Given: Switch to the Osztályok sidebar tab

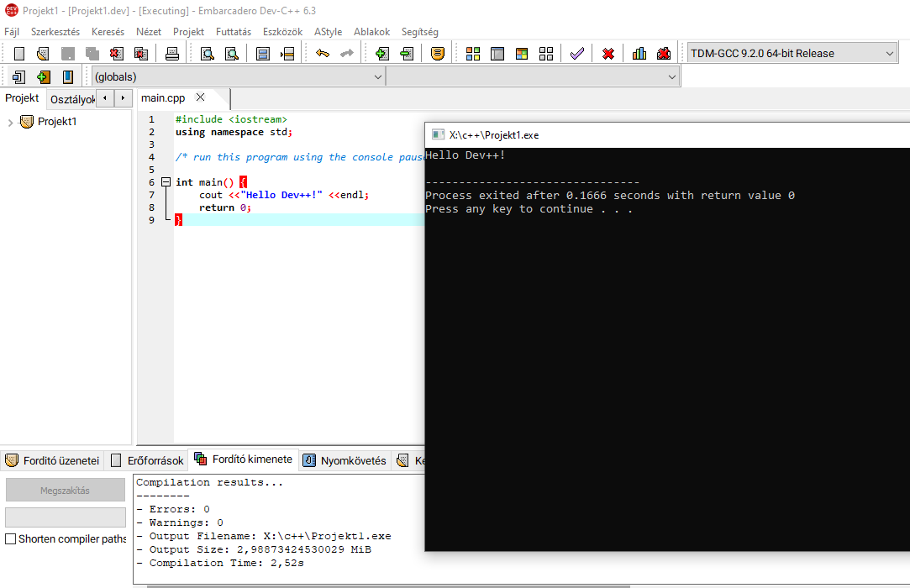Looking at the screenshot, I should tap(72, 99).
